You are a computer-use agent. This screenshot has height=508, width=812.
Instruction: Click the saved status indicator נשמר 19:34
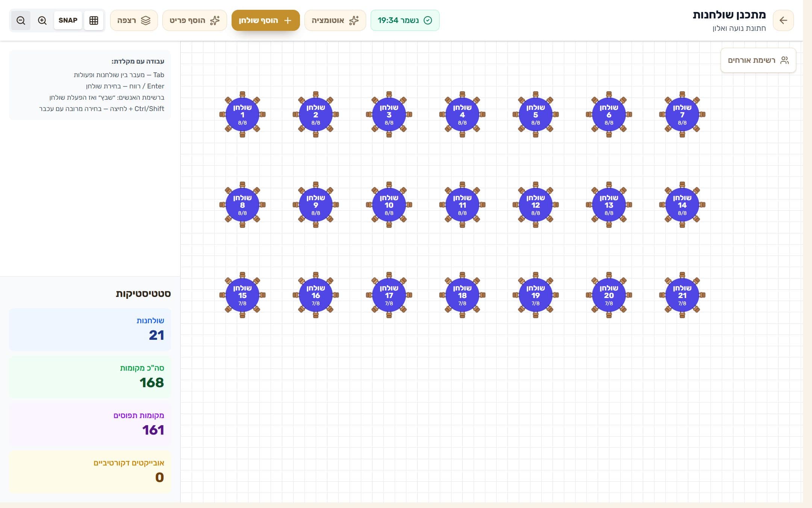tap(405, 20)
